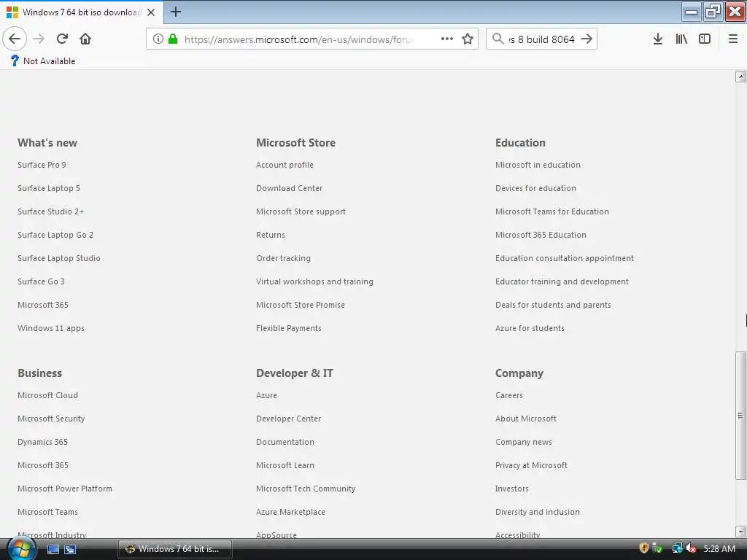This screenshot has height=560, width=747.
Task: Open Privacy at Microsoft link
Action: [531, 465]
